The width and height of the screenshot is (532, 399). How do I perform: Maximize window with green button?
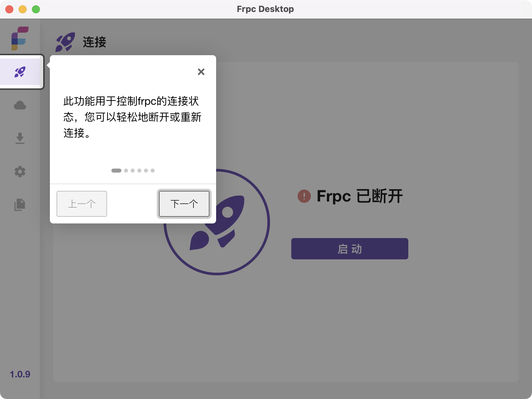[x=36, y=9]
